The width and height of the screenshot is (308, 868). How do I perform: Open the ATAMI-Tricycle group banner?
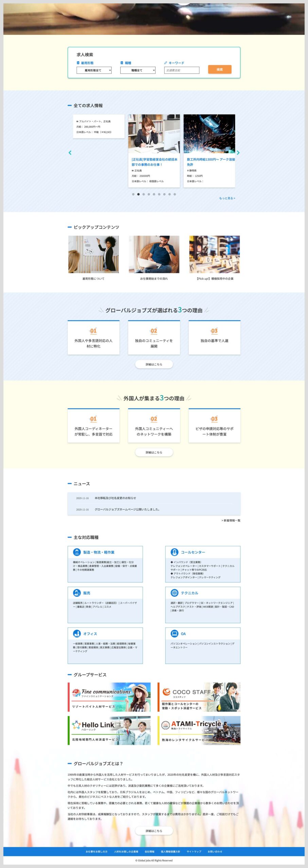click(x=199, y=730)
